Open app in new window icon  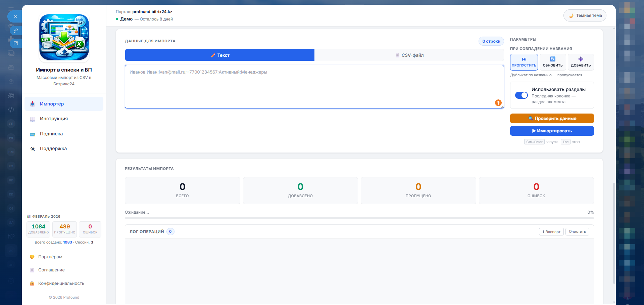point(15,43)
